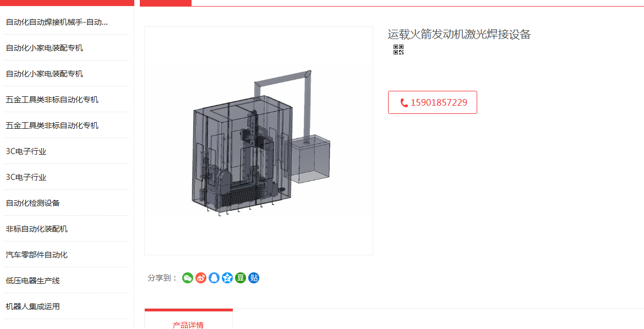
Task: Share via the WeChat icon
Action: (188, 278)
